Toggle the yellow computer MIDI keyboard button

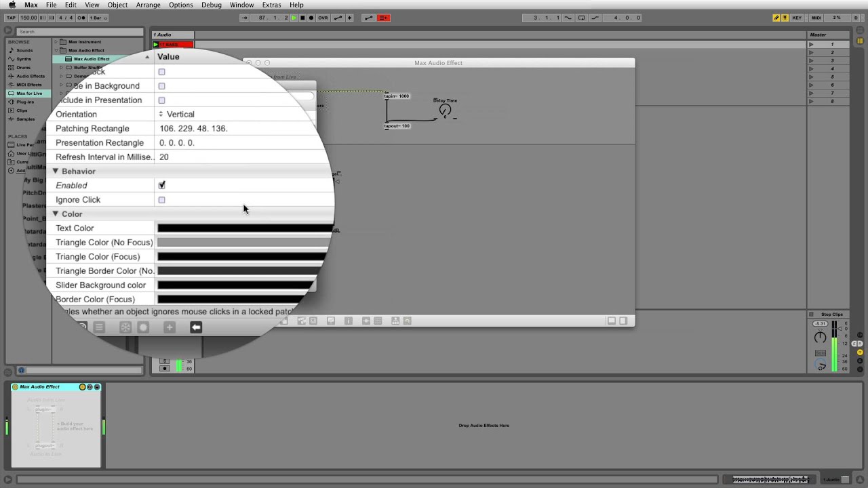(x=785, y=18)
